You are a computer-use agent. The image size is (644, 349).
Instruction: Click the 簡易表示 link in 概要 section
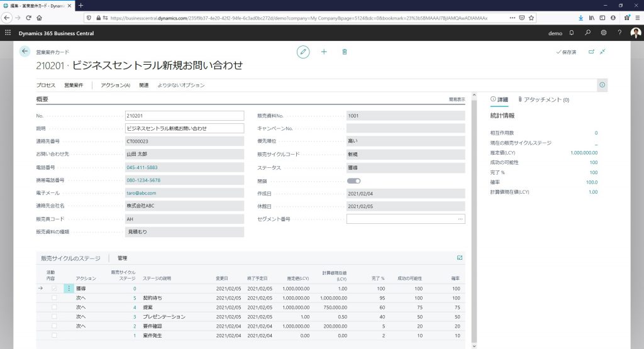457,99
